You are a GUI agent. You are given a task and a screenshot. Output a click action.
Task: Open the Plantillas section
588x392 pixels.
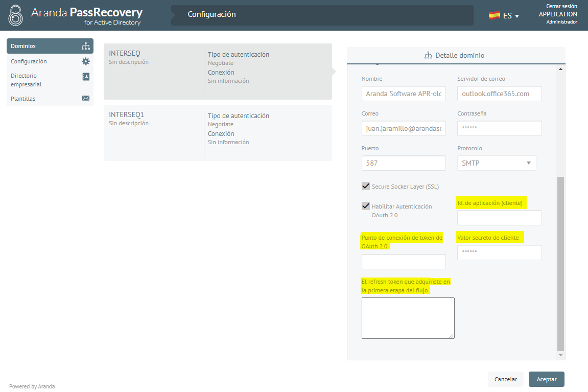pos(50,99)
